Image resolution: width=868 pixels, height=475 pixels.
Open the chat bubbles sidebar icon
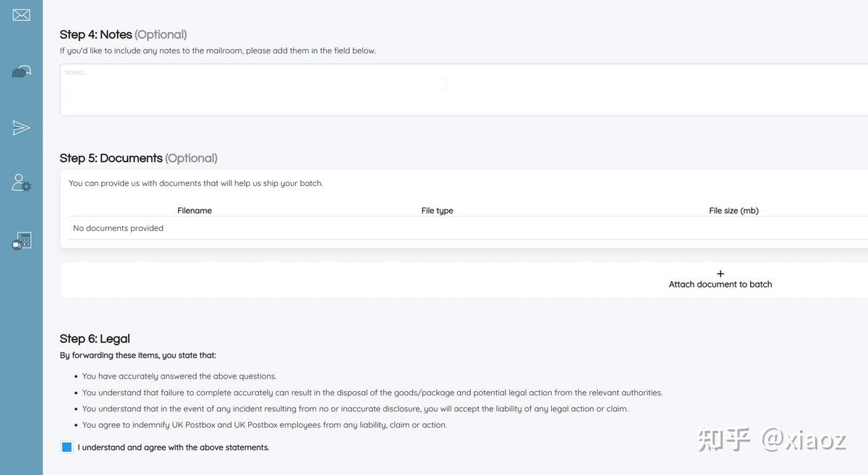[22, 71]
